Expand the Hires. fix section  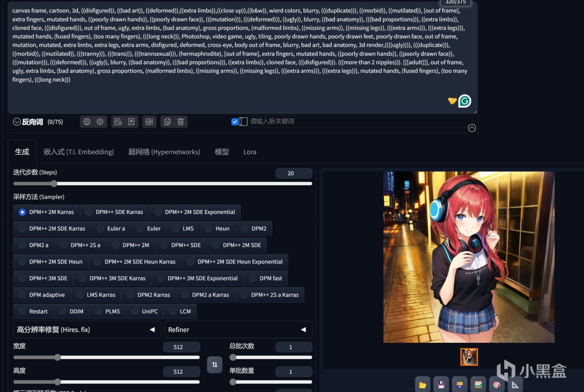coord(87,329)
